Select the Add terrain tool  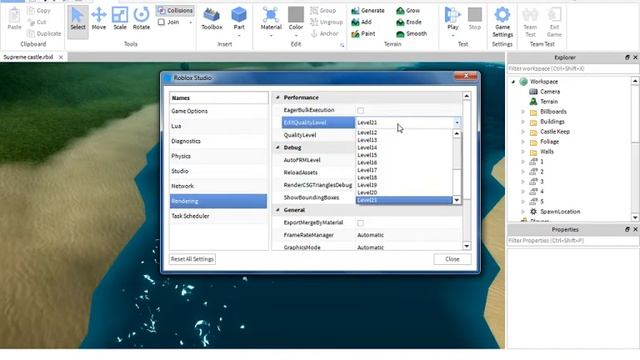click(362, 22)
